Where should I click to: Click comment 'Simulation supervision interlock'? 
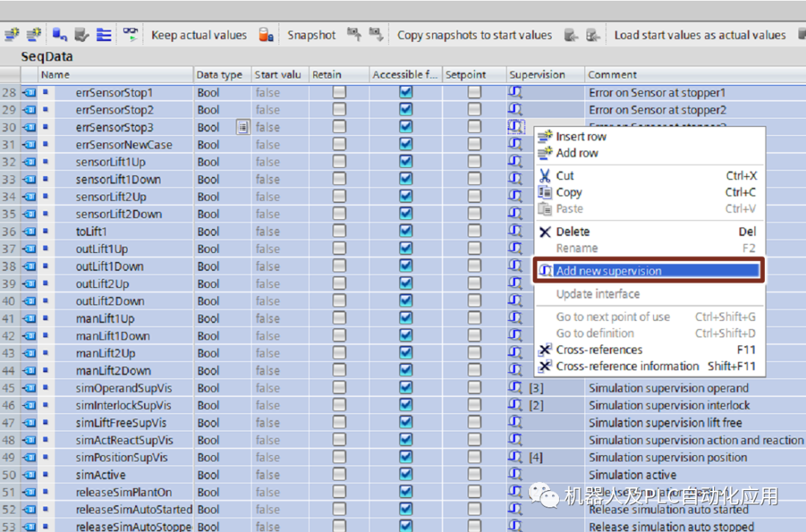pos(669,405)
